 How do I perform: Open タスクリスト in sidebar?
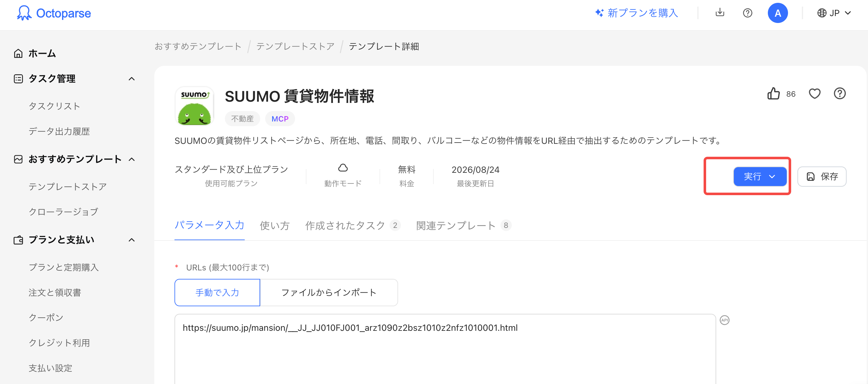point(54,106)
